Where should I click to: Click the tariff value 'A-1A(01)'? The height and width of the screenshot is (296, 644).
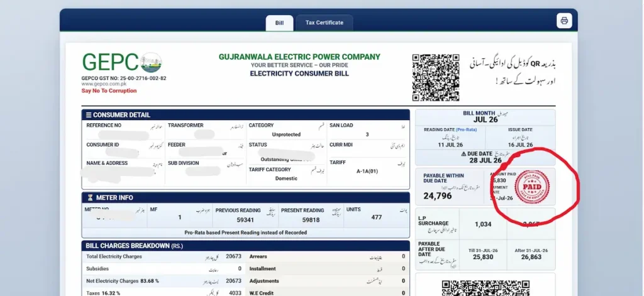click(367, 172)
